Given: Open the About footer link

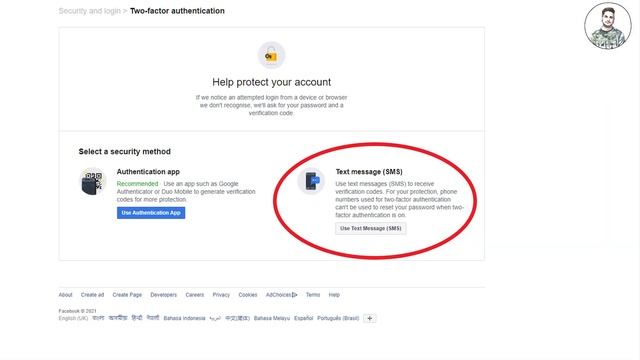Looking at the screenshot, I should pos(65,295).
